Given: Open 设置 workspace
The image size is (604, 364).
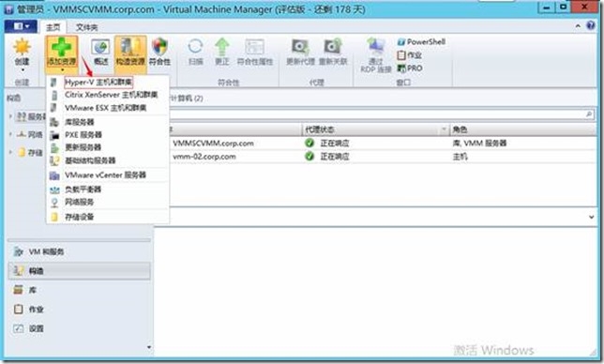Looking at the screenshot, I should pyautogui.click(x=79, y=328).
